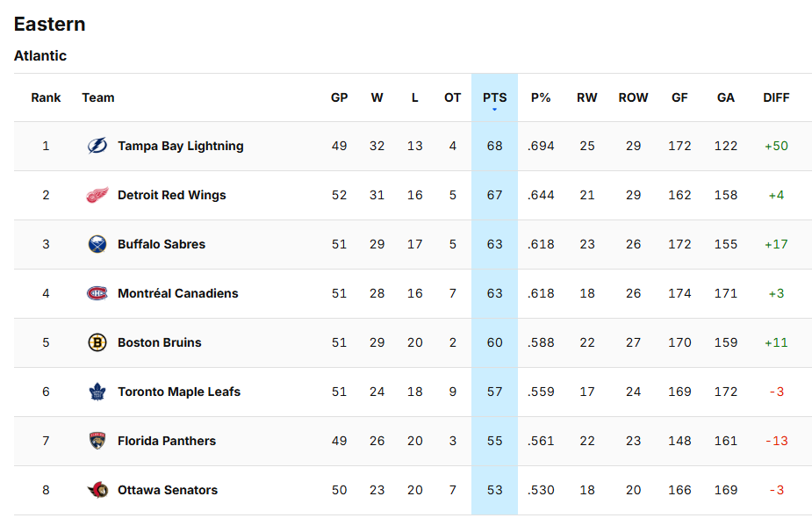
Task: Click the Buffalo Sabres logo icon
Action: (x=97, y=245)
